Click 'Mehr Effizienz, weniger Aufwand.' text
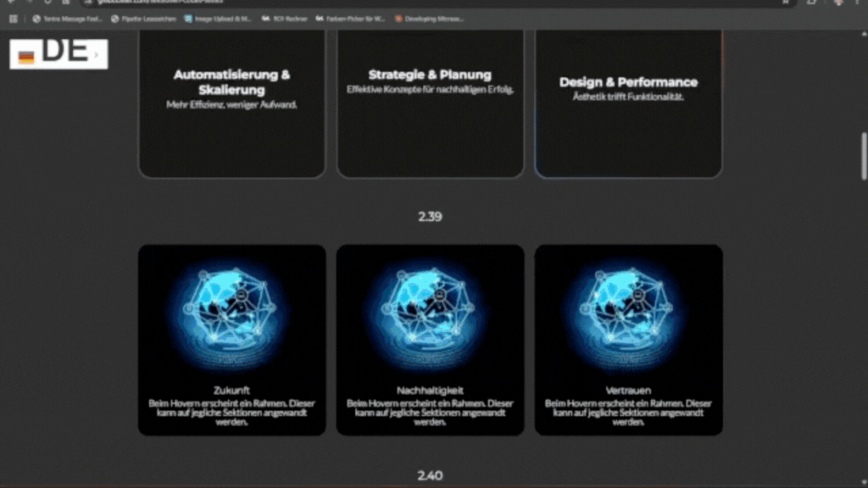This screenshot has height=488, width=868. click(x=231, y=104)
